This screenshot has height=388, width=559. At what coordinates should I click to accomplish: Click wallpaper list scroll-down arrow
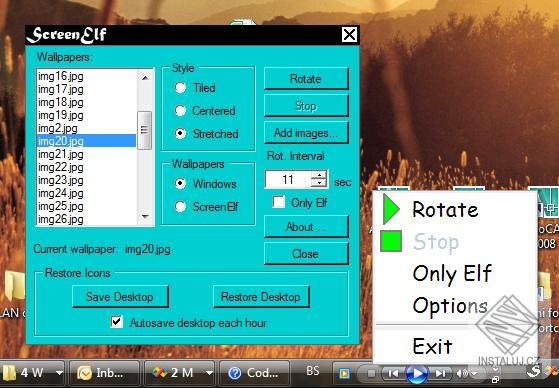(x=145, y=216)
